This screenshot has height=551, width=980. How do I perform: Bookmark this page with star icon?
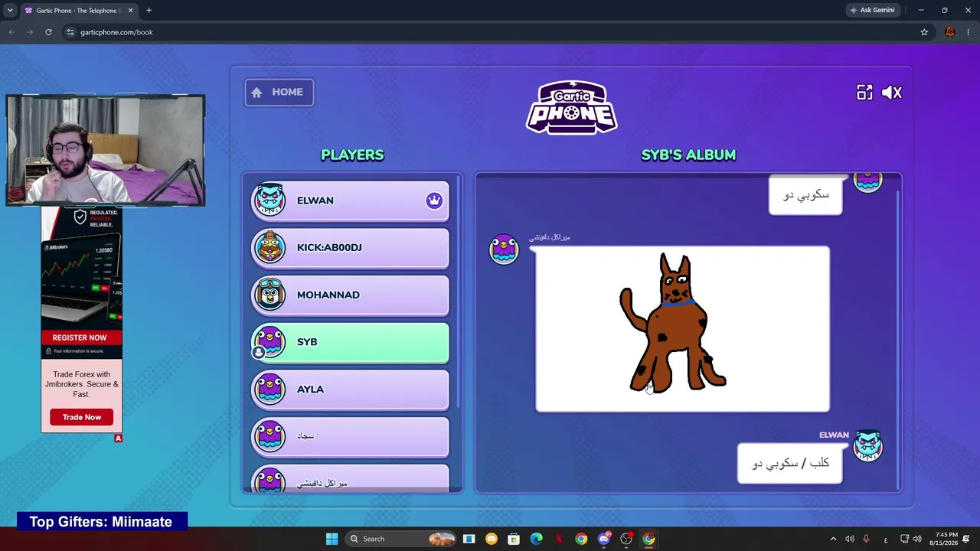(924, 32)
